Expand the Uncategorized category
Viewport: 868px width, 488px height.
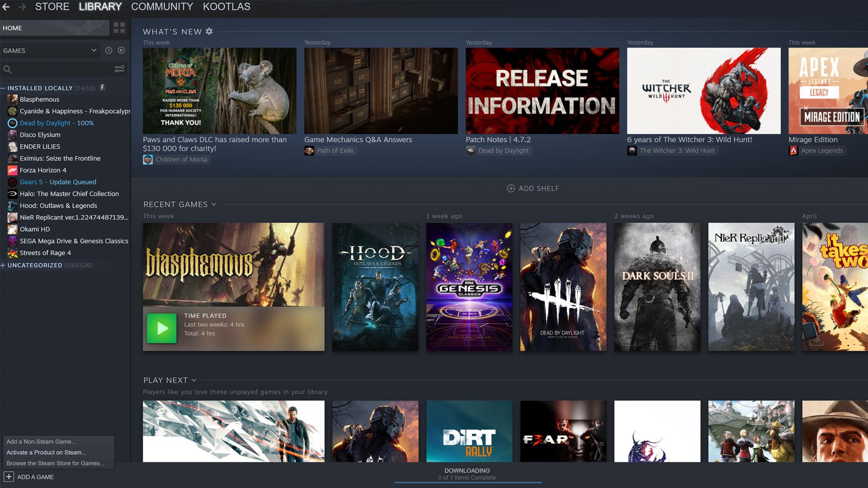click(3, 265)
